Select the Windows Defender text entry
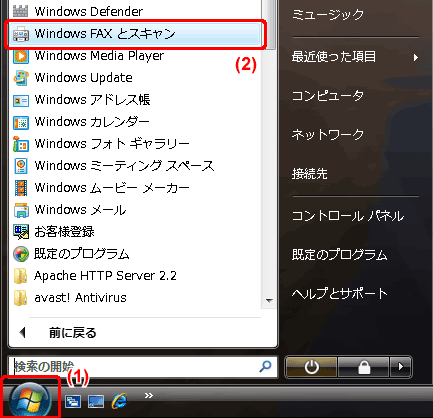The height and width of the screenshot is (418, 433). point(89,12)
